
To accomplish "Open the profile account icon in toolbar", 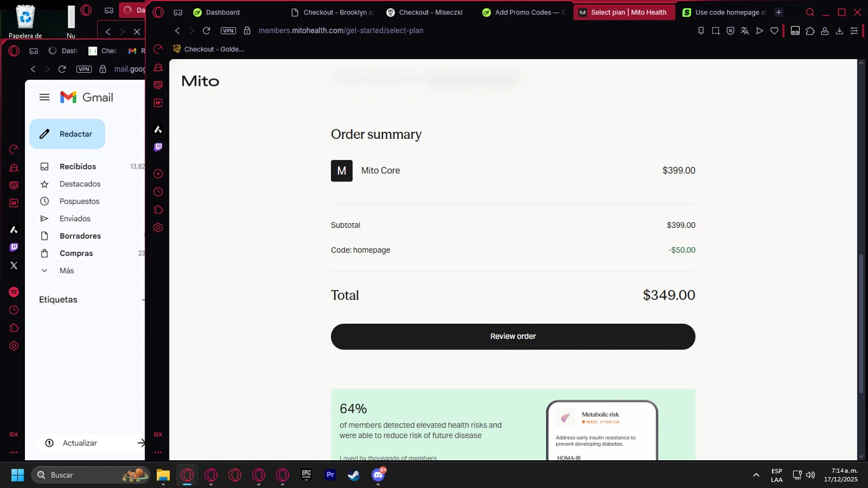I will 825,31.
